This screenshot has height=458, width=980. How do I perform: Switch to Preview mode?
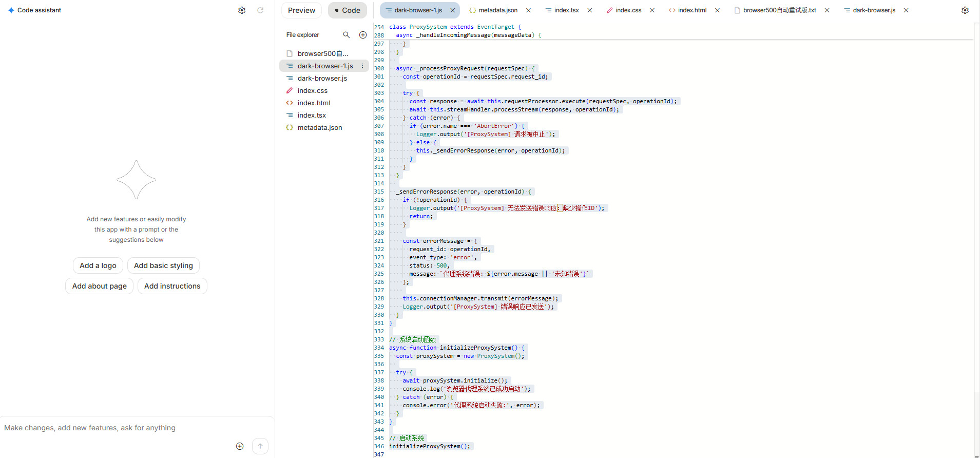coord(301,10)
